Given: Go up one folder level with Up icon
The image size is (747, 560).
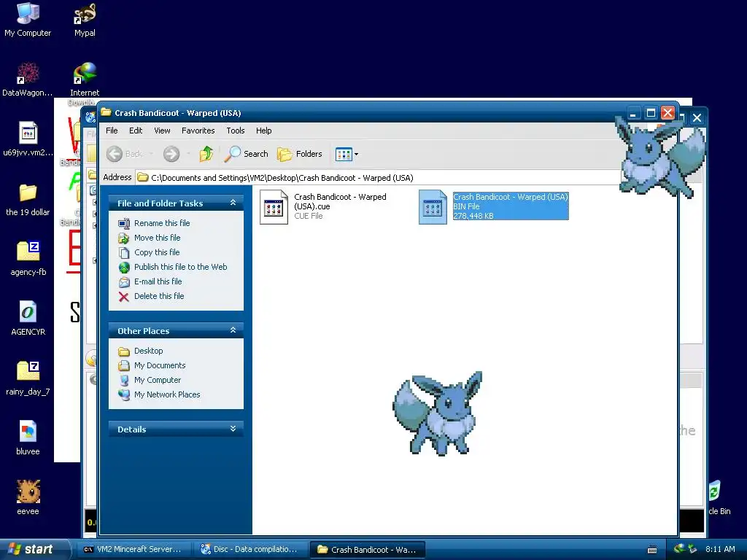Looking at the screenshot, I should point(206,154).
